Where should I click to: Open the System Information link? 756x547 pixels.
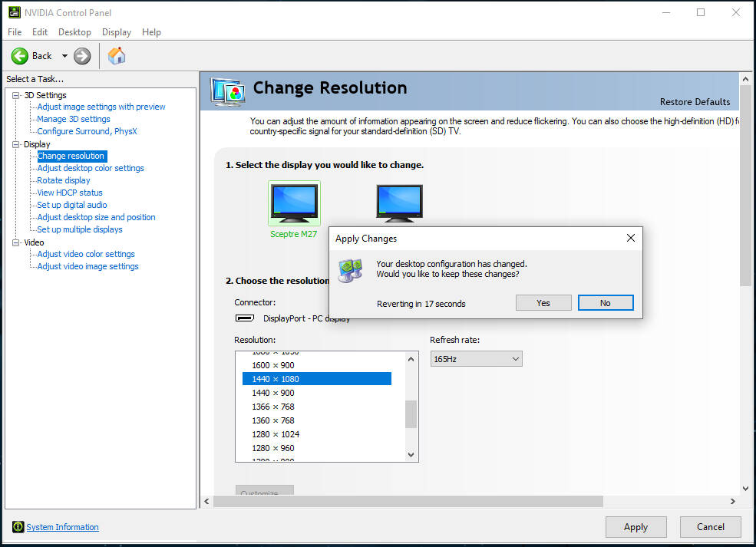(x=62, y=527)
